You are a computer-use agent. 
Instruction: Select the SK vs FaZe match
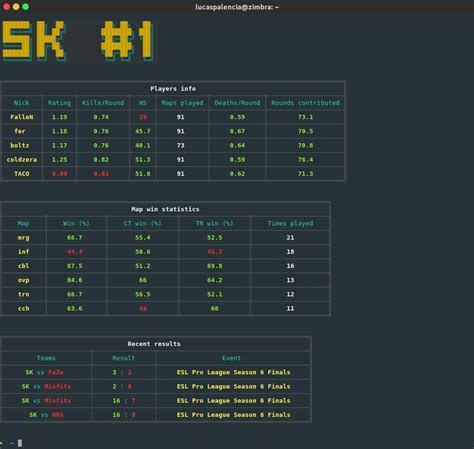coord(44,372)
